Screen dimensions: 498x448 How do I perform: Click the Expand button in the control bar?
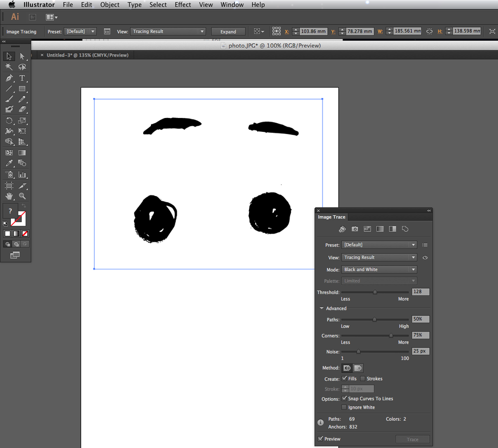pyautogui.click(x=227, y=31)
